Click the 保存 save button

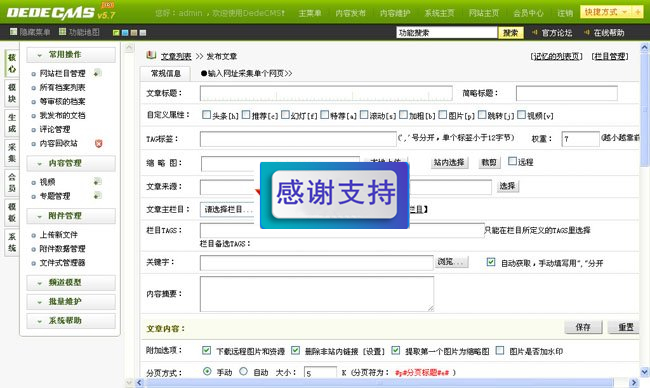point(583,327)
